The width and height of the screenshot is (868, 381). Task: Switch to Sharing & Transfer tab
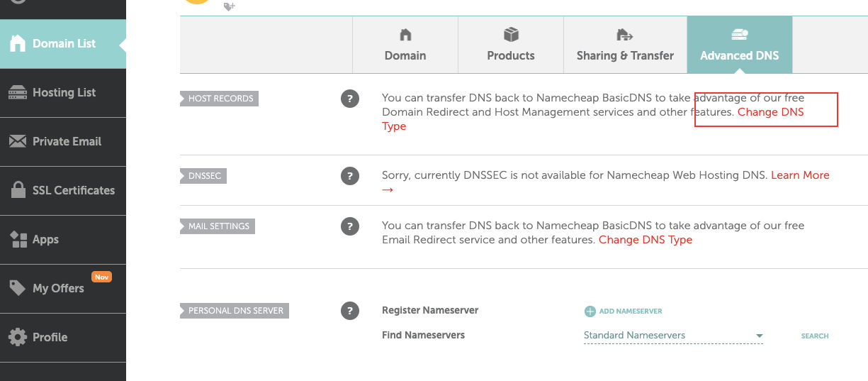click(625, 45)
